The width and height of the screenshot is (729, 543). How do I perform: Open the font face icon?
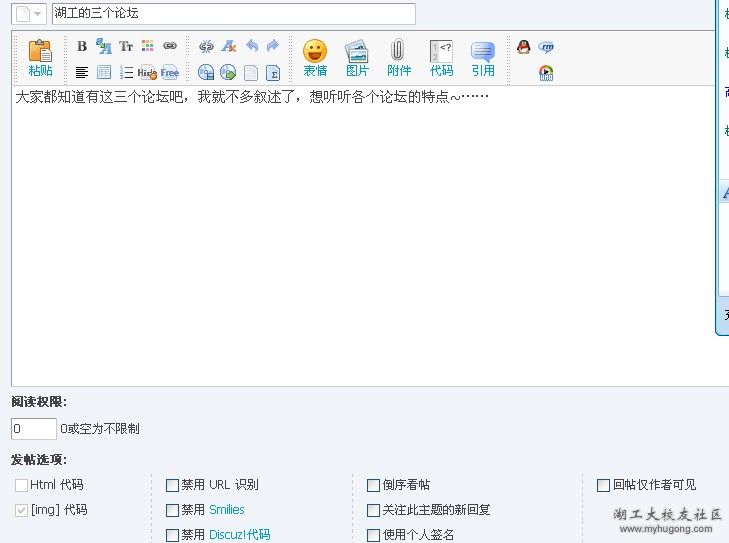[104, 46]
